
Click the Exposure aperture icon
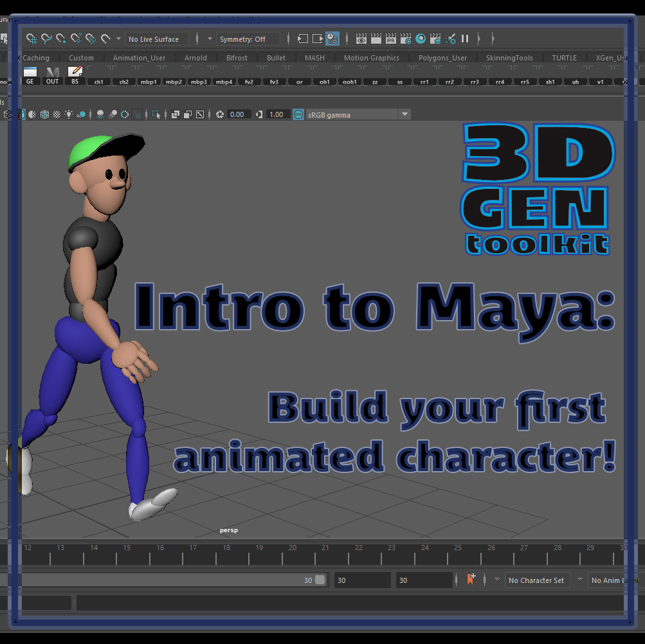pyautogui.click(x=220, y=114)
